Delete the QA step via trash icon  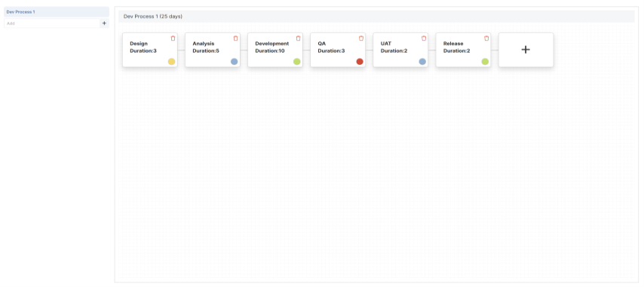tap(361, 38)
